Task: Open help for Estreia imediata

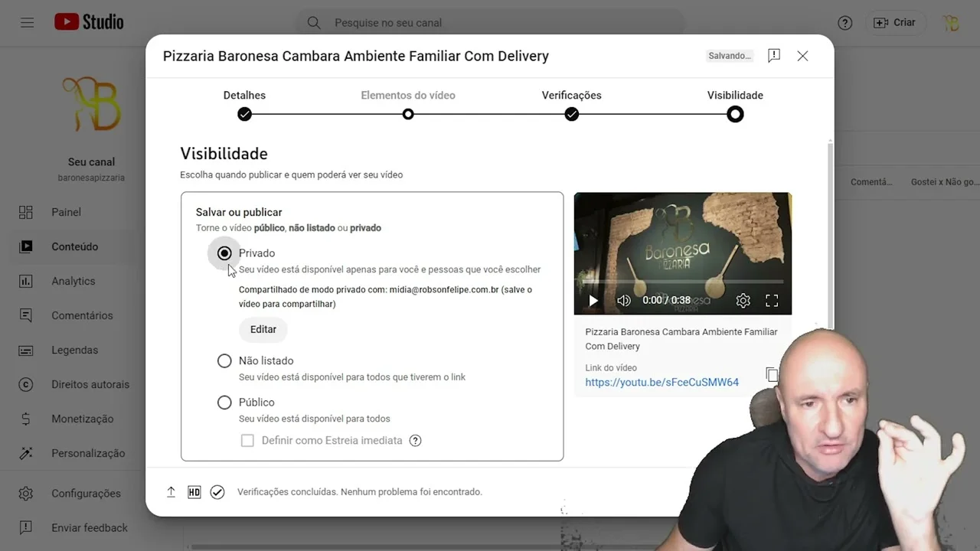Action: click(x=415, y=440)
